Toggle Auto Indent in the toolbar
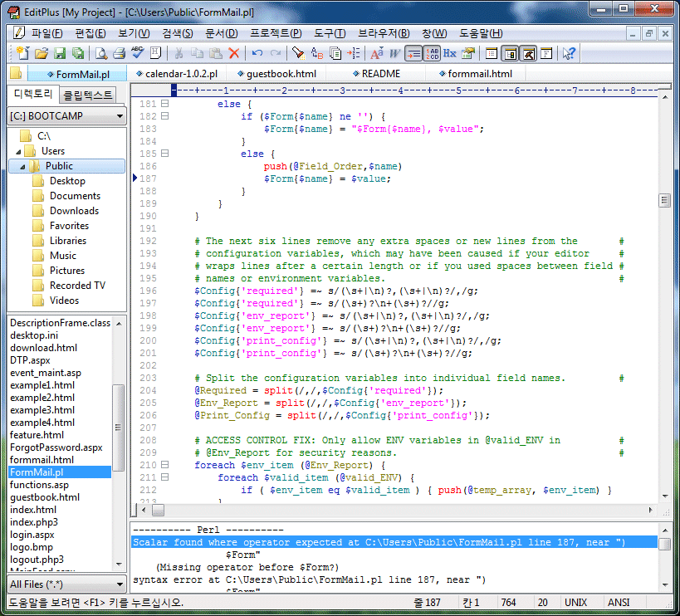The width and height of the screenshot is (680, 616). tap(413, 53)
